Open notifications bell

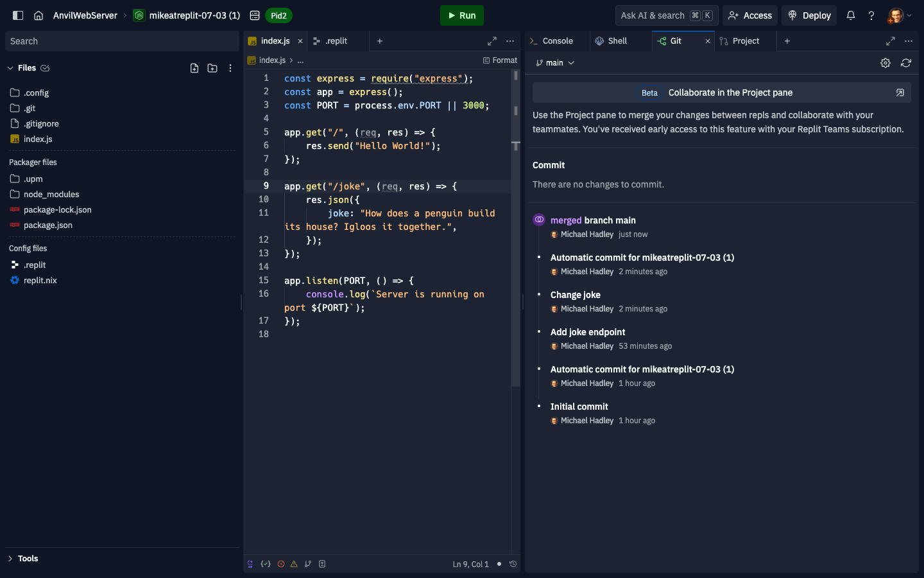coord(851,15)
